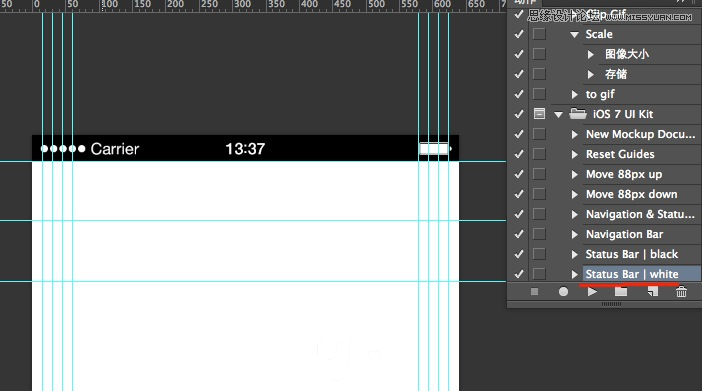Image resolution: width=702 pixels, height=391 pixels.
Task: Click the Stop recording square icon
Action: (534, 292)
